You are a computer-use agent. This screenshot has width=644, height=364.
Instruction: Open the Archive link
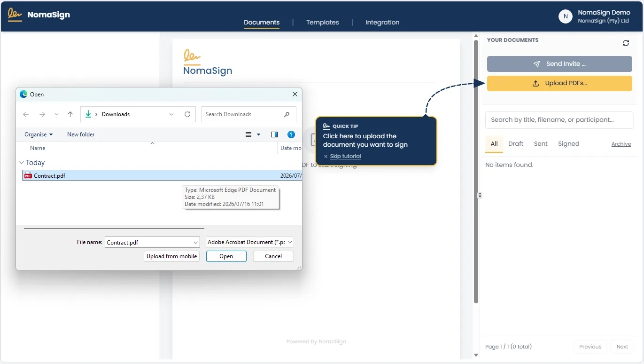click(x=621, y=144)
